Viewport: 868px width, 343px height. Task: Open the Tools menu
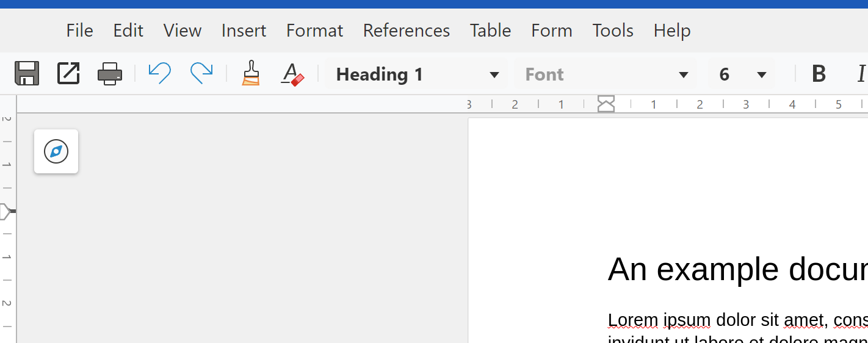(613, 31)
